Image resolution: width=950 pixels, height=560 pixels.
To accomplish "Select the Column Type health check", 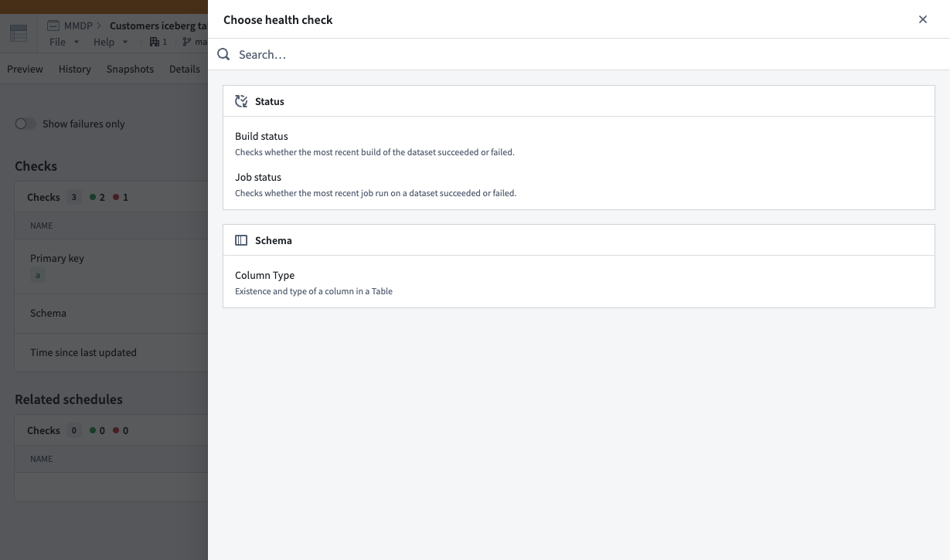I will [264, 275].
